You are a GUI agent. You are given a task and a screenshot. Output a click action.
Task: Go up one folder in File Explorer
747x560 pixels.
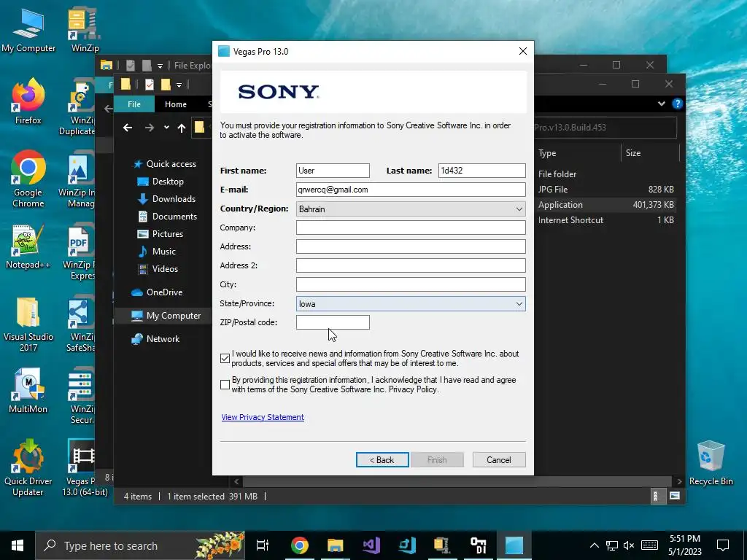pos(182,128)
